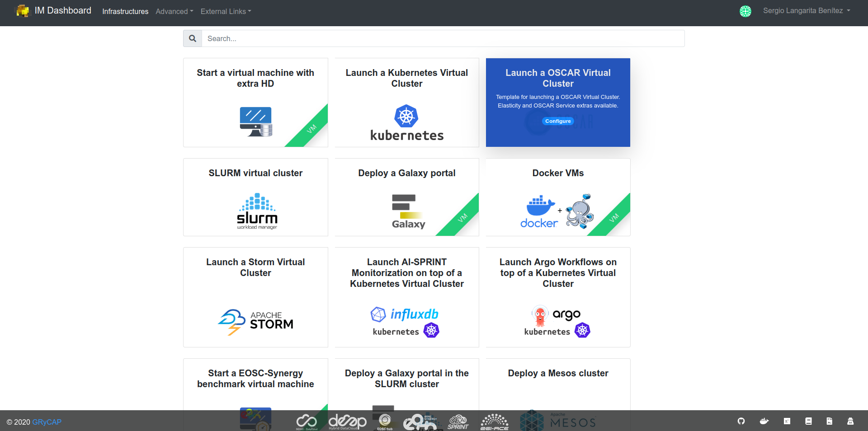Click the EGI-ACE logo in the footer
Image resolution: width=868 pixels, height=431 pixels.
(x=494, y=422)
